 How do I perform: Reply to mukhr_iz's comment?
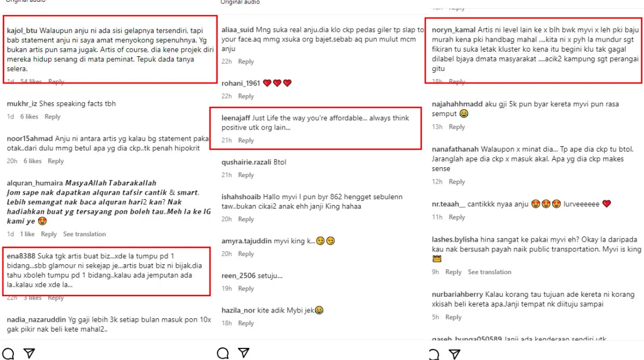click(x=52, y=117)
